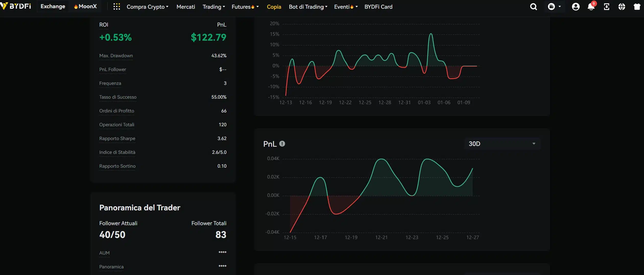Screen dimensions: 644x275
Task: Open the Mercati page
Action: (x=185, y=7)
